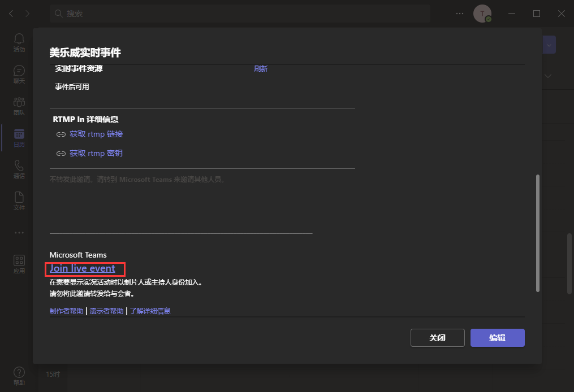574x392 pixels.
Task: Go to the 团队 teams section
Action: (x=19, y=106)
